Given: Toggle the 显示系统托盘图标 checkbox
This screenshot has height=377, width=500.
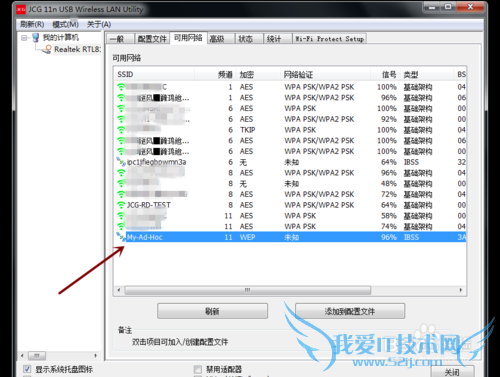Looking at the screenshot, I should click(27, 369).
